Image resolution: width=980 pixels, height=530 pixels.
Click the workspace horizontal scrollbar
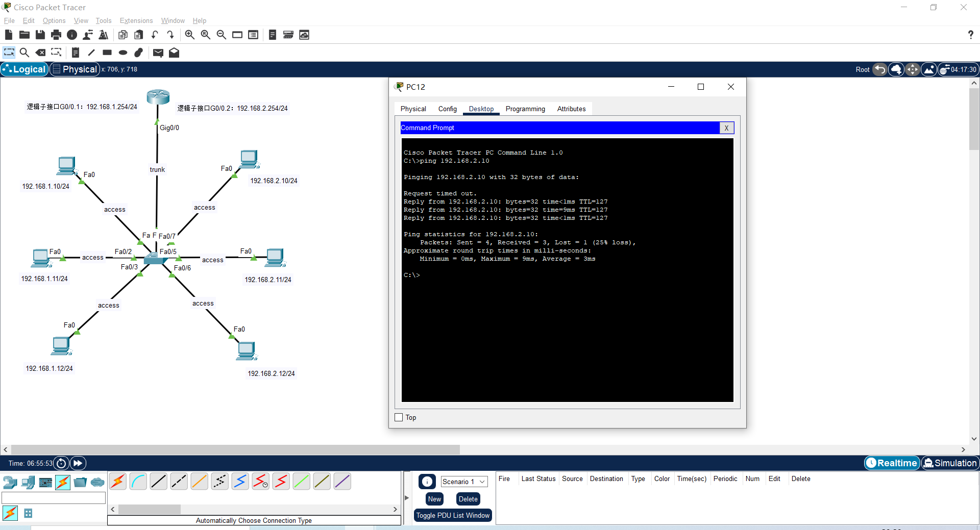tap(235, 449)
